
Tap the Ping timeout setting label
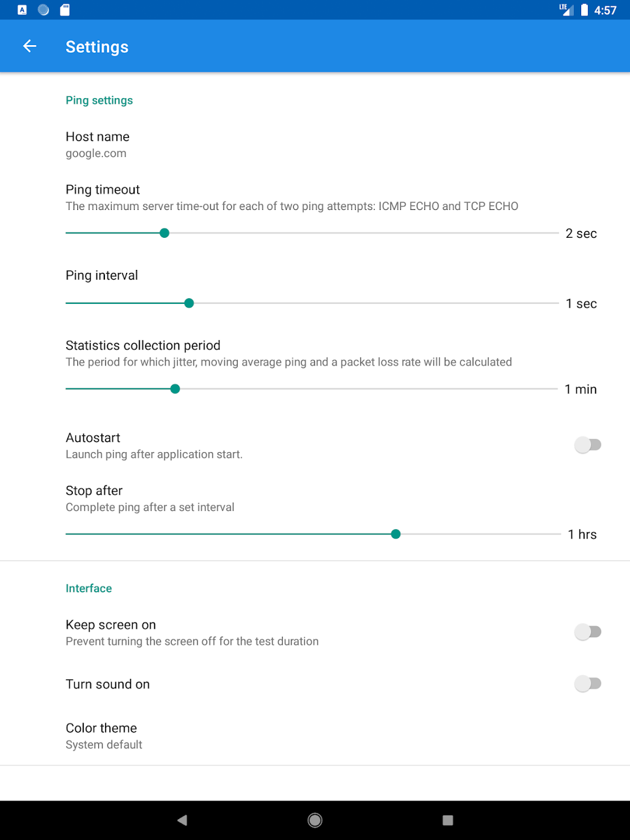coord(103,190)
